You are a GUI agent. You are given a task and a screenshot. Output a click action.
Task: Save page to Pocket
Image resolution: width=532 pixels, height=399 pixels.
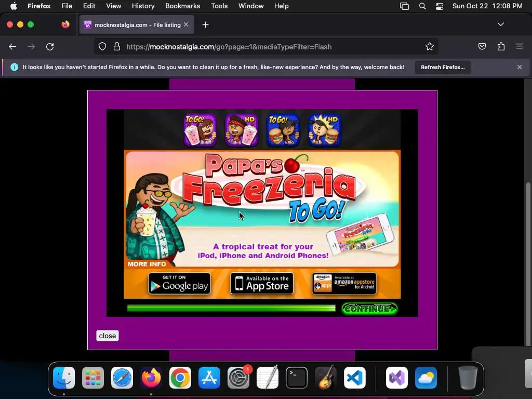[x=482, y=46]
